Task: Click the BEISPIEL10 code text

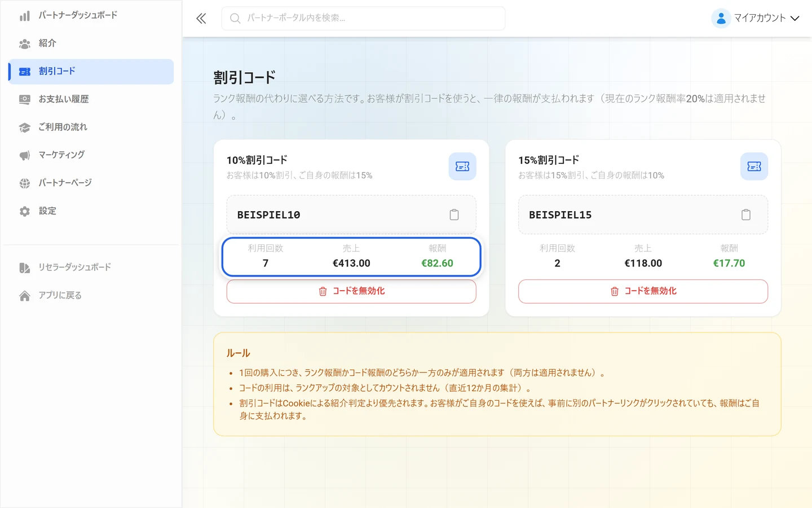Action: pos(268,215)
